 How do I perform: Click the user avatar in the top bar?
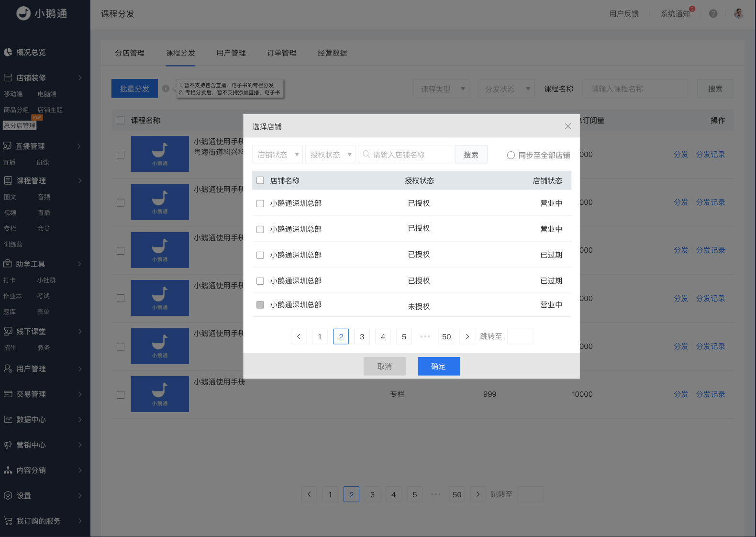[x=739, y=13]
